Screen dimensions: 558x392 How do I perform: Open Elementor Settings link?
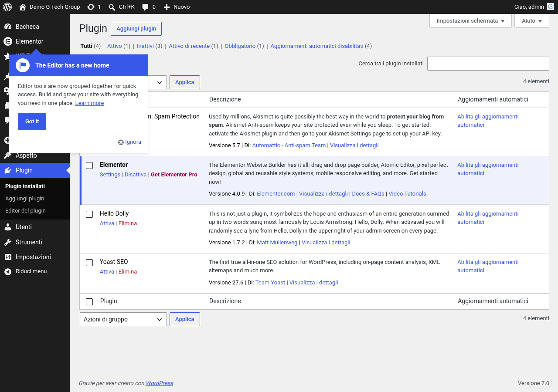click(x=110, y=175)
